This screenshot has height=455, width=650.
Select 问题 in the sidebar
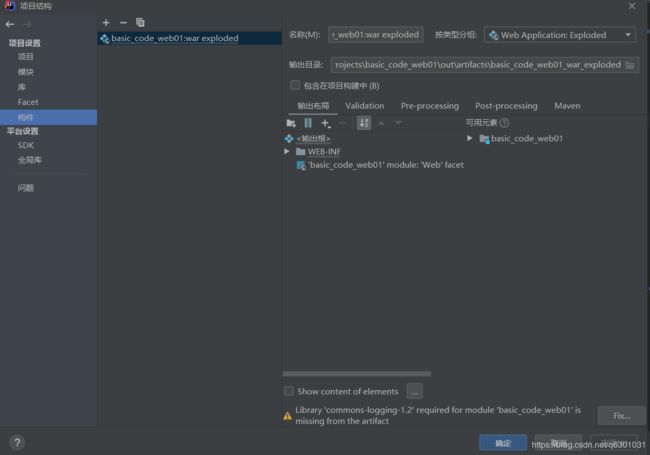point(26,188)
